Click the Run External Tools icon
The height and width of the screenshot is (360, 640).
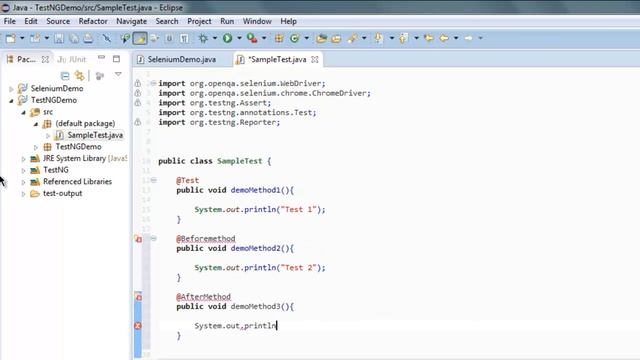click(252, 38)
